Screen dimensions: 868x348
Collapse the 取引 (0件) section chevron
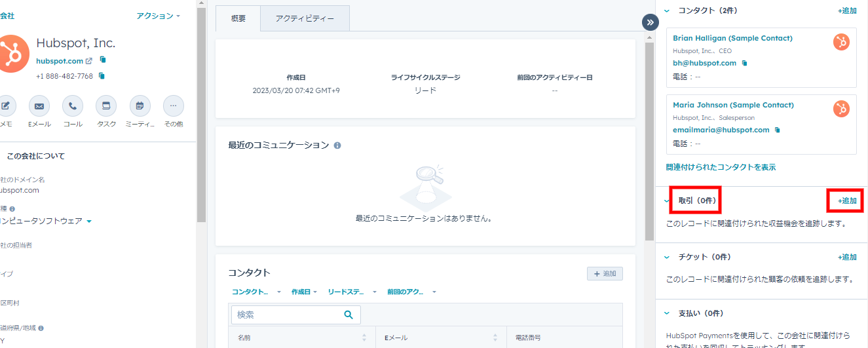point(667,201)
